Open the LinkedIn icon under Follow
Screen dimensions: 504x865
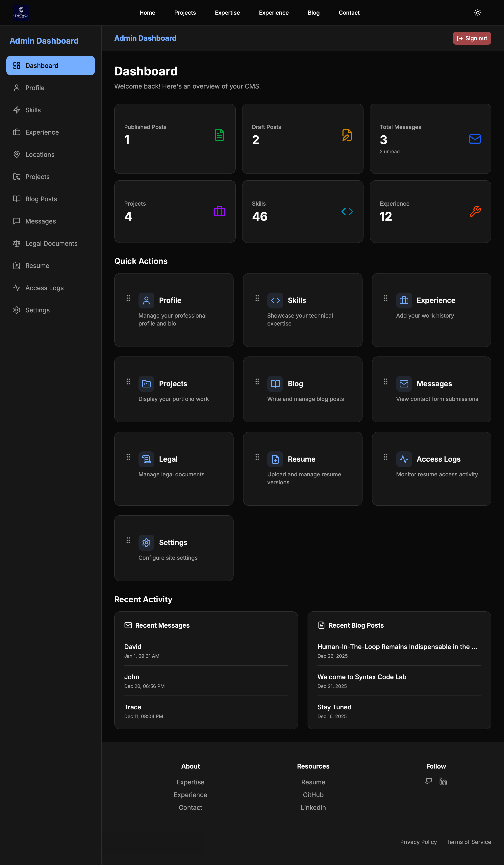pos(443,781)
